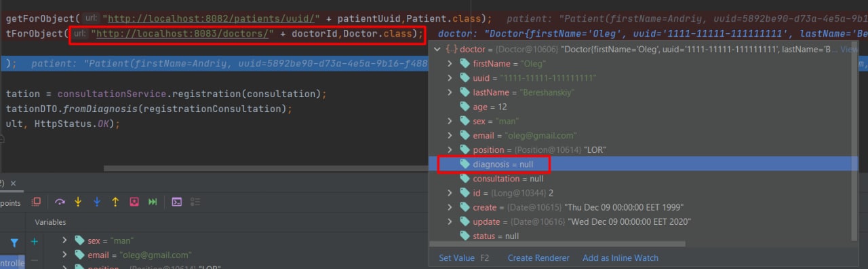This screenshot has height=269, width=868.
Task: Click Add as Inline Watch link
Action: 620,258
